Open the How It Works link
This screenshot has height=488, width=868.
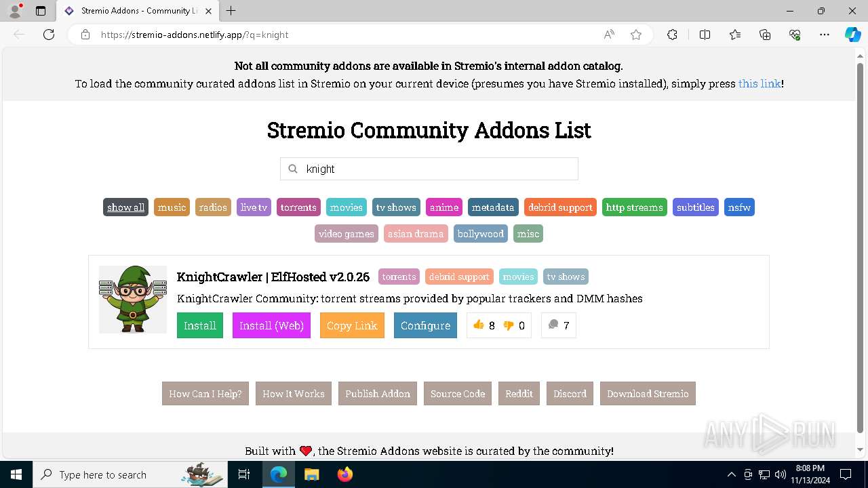tap(294, 394)
